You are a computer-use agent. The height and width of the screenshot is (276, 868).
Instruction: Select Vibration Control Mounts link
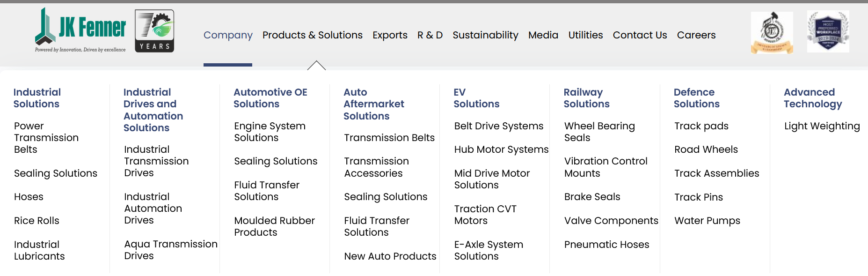point(606,167)
